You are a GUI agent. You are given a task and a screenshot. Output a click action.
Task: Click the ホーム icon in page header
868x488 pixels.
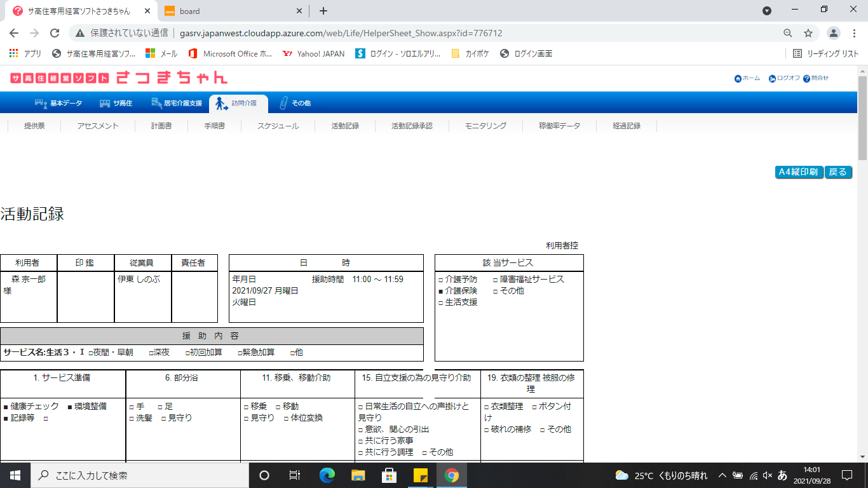click(738, 79)
